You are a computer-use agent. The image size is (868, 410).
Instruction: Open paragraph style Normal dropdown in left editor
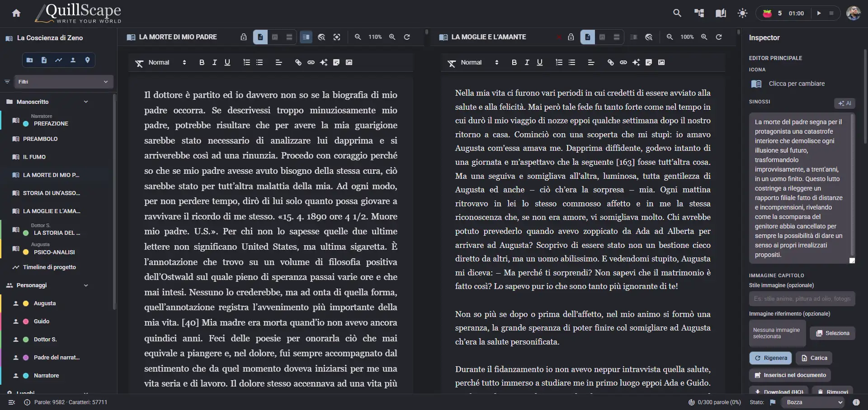point(167,62)
